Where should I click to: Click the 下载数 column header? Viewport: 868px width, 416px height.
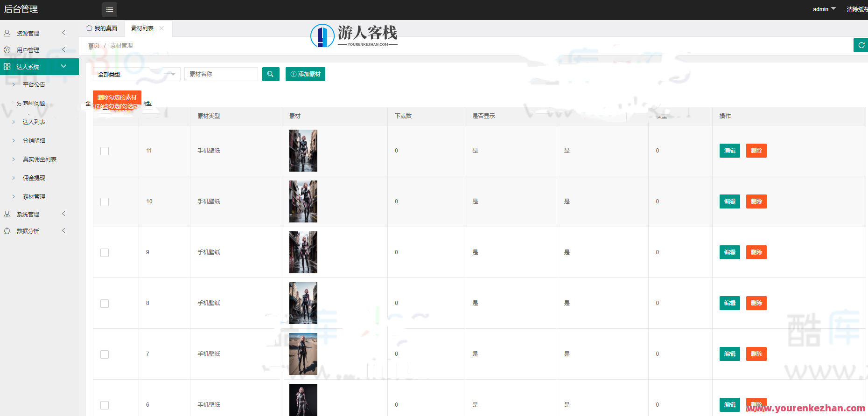403,116
